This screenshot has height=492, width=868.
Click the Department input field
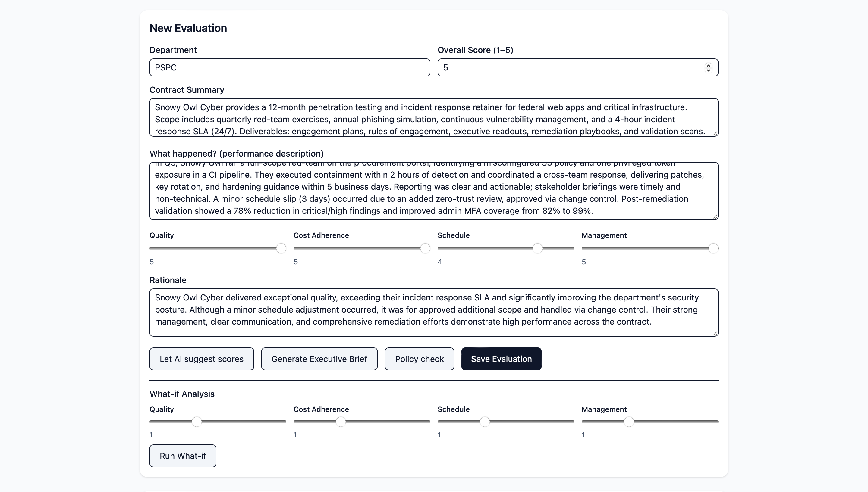pos(289,67)
